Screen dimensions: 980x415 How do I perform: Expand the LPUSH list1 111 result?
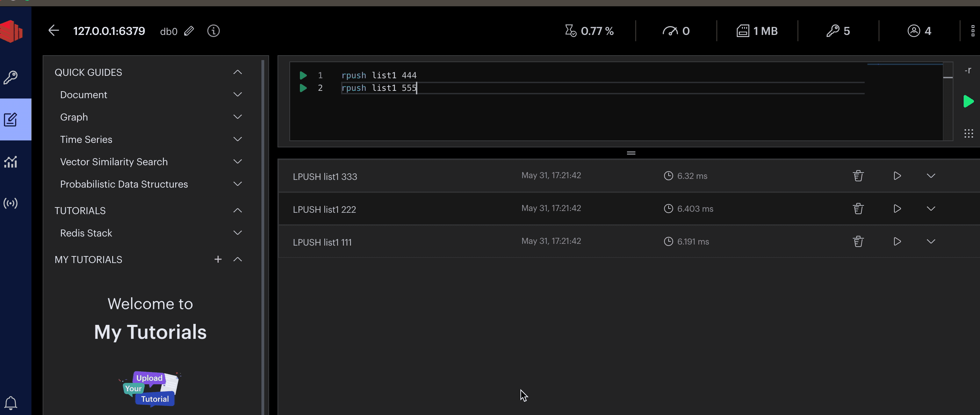(931, 241)
